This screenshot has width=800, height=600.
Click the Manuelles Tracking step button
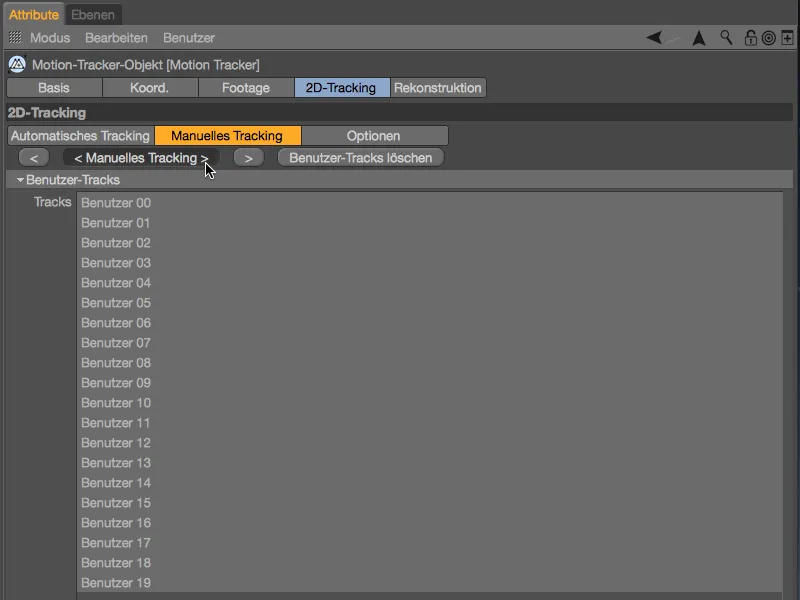[140, 157]
